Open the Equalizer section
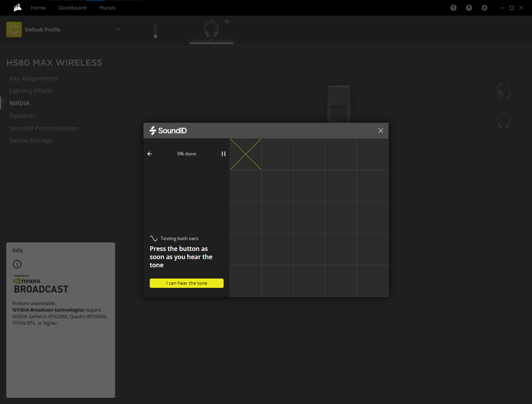The width and height of the screenshot is (532, 404). 22,116
